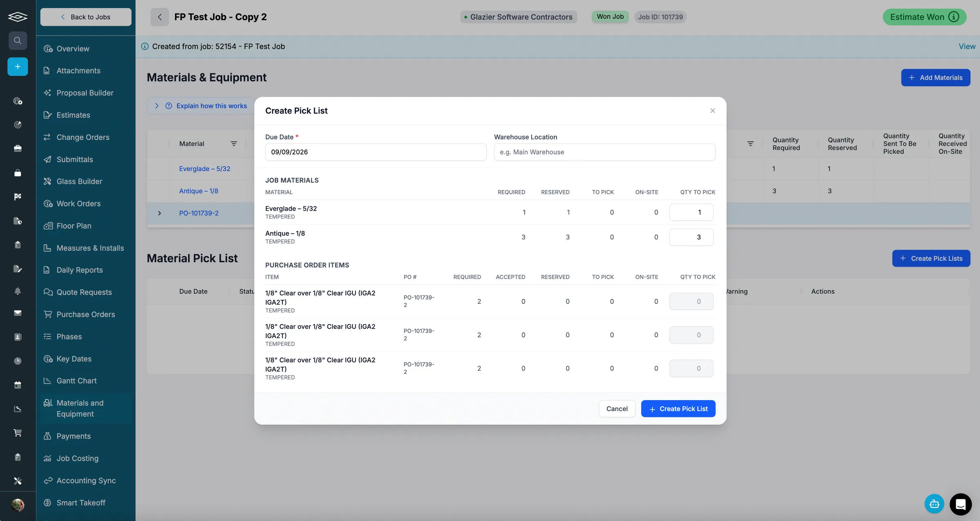Click Qty To Pick field for Antique – 1/8
Viewport: 980px width, 521px height.
[691, 237]
